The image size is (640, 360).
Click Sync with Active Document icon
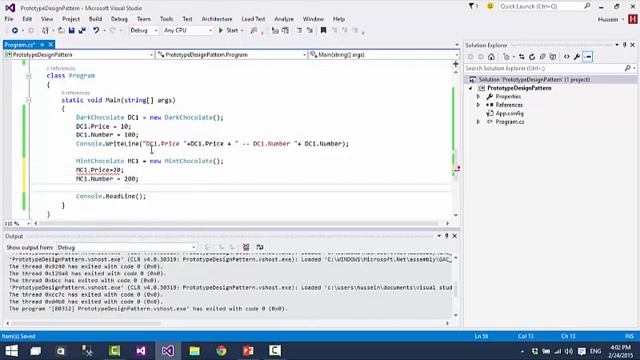point(522,57)
